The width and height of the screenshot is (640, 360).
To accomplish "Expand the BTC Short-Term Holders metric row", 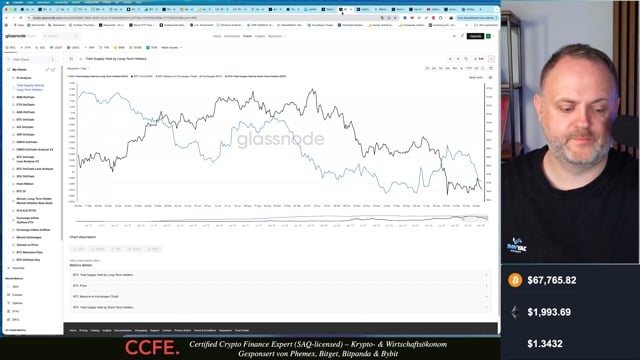I will (x=280, y=307).
